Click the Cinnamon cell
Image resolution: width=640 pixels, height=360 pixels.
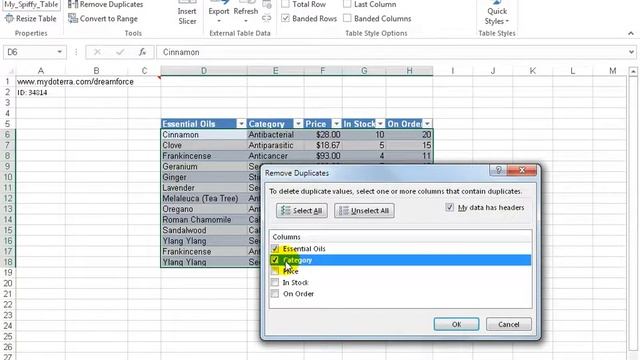coord(204,135)
